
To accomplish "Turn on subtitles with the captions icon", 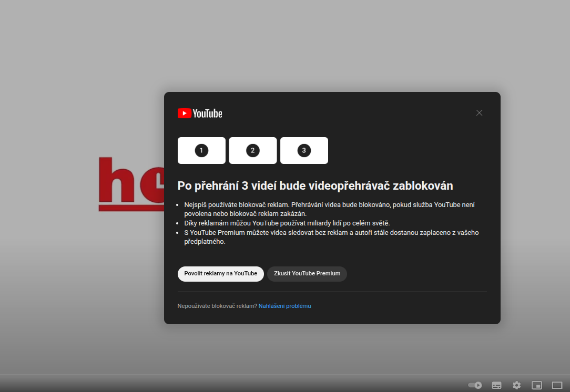I will click(496, 385).
